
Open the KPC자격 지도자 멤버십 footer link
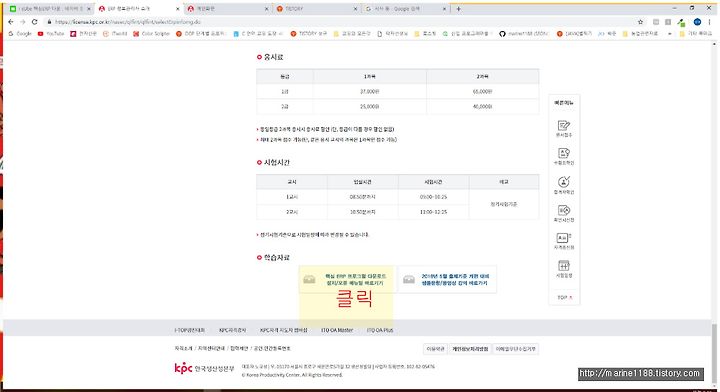[x=283, y=330]
